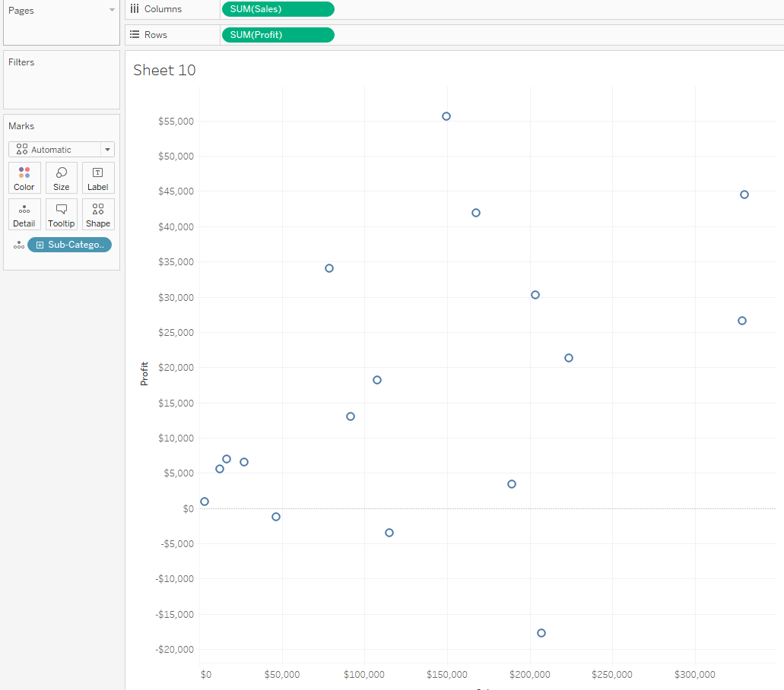Viewport: 784px width, 690px height.
Task: Click the rightmost scatter plot mark
Action: pos(744,194)
